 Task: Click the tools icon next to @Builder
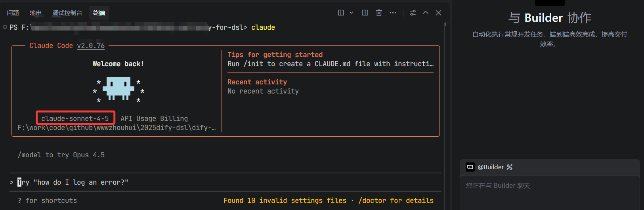[510, 167]
